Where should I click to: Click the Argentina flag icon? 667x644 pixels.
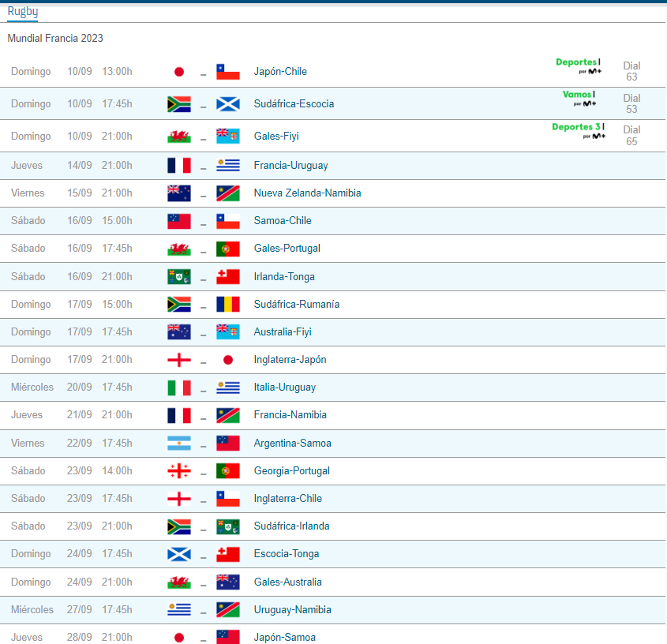click(x=179, y=444)
